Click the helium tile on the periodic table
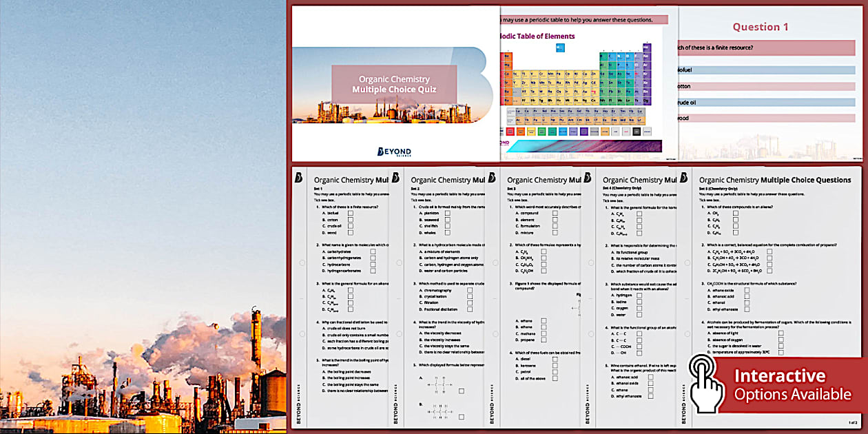Viewport: 868px width, 434px height. pyautogui.click(x=645, y=46)
